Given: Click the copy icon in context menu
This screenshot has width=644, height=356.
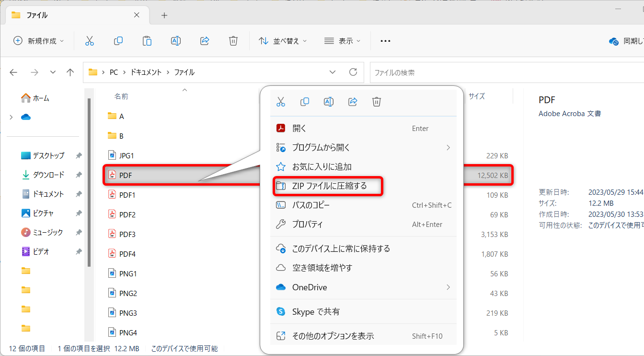Looking at the screenshot, I should click(305, 102).
